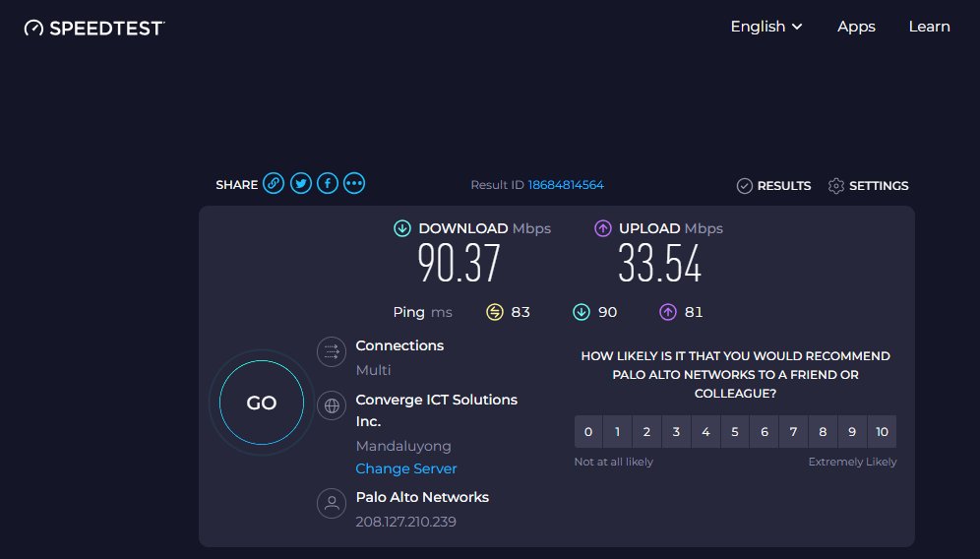This screenshot has width=980, height=559.
Task: Rate recommendation as 0
Action: (588, 431)
